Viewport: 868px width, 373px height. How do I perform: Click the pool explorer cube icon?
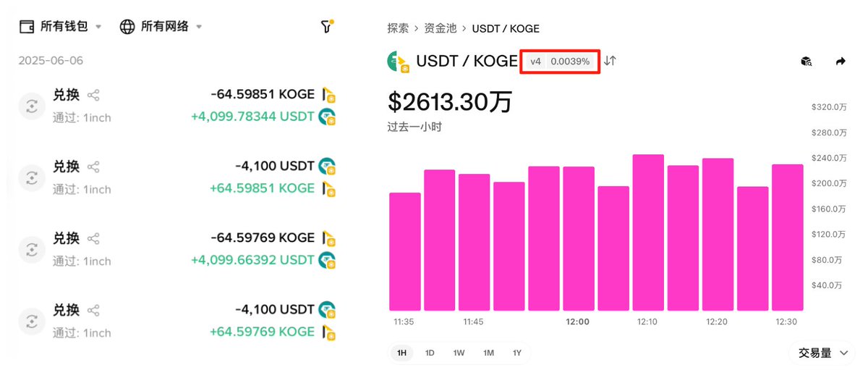pos(807,62)
